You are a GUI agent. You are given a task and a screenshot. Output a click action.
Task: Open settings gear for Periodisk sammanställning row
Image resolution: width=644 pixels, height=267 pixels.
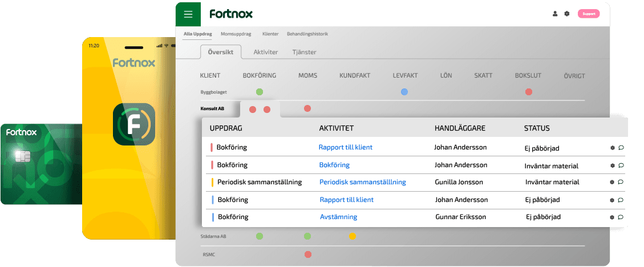point(612,182)
